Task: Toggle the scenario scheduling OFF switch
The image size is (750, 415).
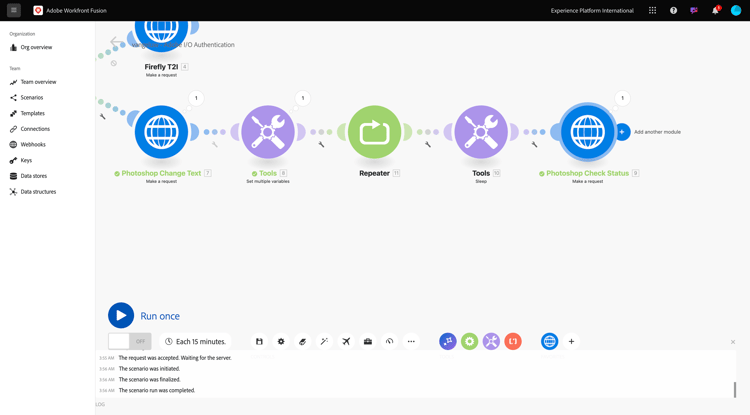Action: click(x=130, y=341)
